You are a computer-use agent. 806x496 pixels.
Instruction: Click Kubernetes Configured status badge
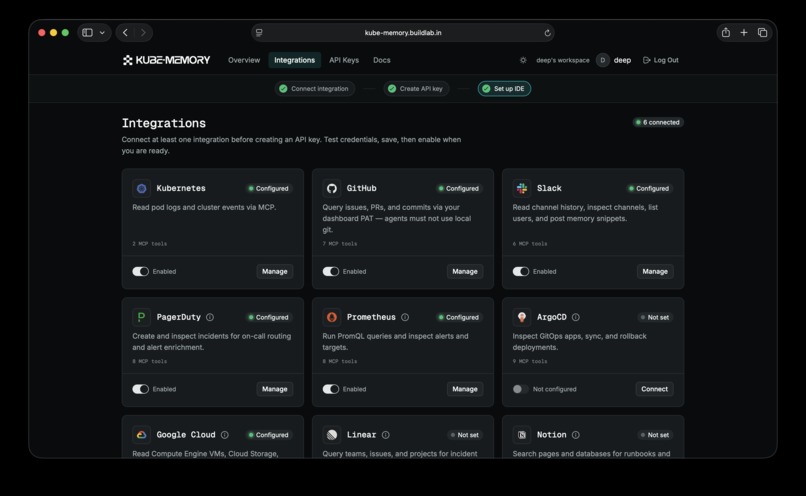point(269,189)
